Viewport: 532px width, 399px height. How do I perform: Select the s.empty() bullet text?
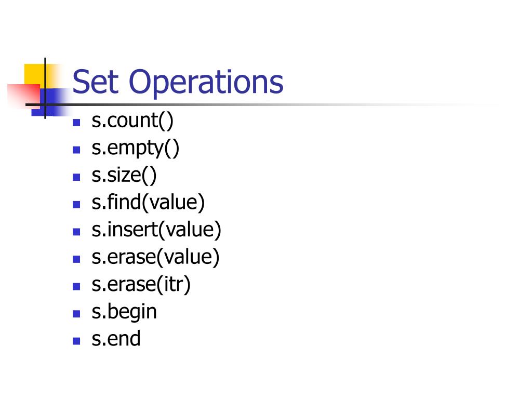click(x=136, y=148)
